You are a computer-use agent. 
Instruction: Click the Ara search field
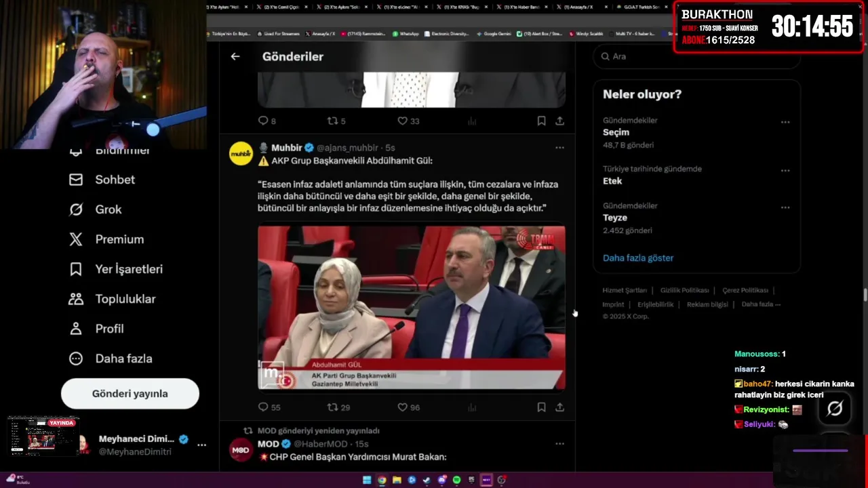696,56
